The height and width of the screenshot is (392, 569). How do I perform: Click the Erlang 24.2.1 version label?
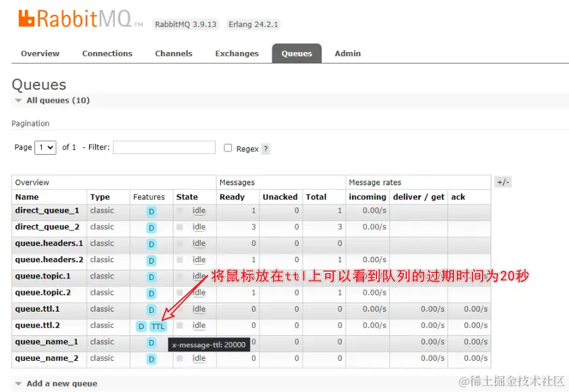tap(253, 24)
